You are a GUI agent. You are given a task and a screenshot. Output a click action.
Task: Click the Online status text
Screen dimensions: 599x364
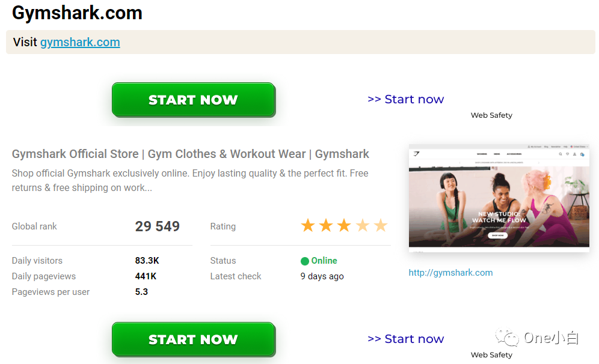tap(324, 261)
